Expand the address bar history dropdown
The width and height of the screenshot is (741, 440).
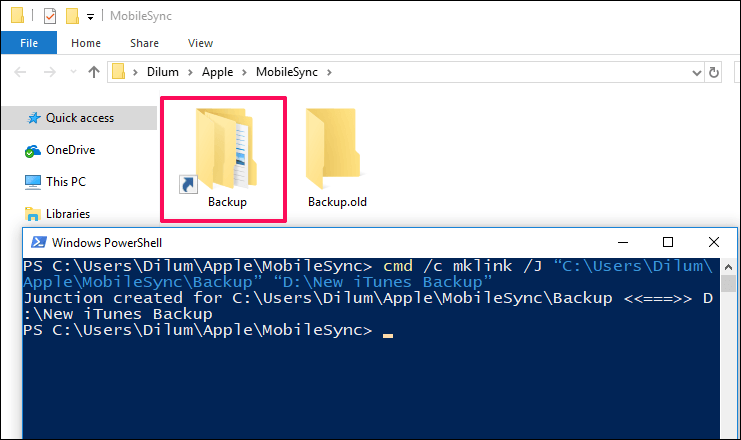(696, 73)
